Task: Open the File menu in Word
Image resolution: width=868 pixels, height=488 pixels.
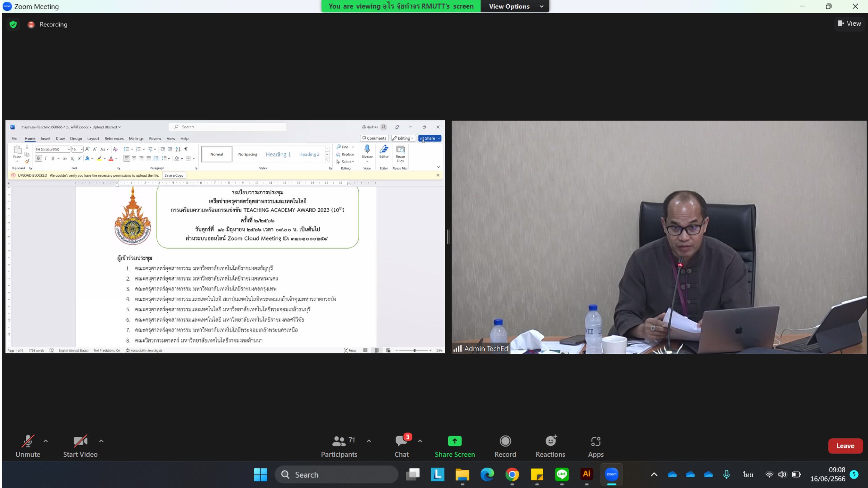Action: pos(15,138)
